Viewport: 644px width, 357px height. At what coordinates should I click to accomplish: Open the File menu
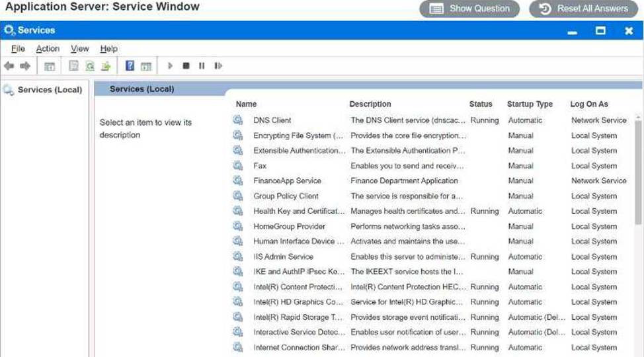coord(18,49)
